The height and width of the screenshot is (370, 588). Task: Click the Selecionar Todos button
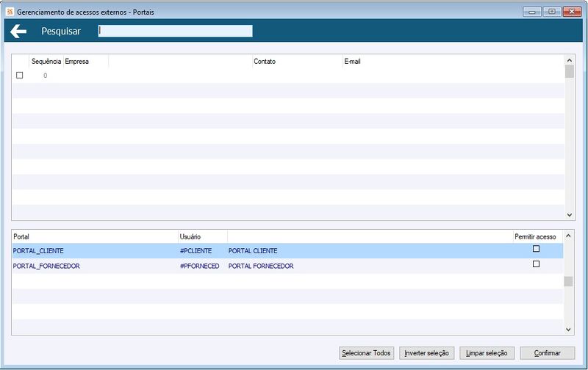(366, 353)
